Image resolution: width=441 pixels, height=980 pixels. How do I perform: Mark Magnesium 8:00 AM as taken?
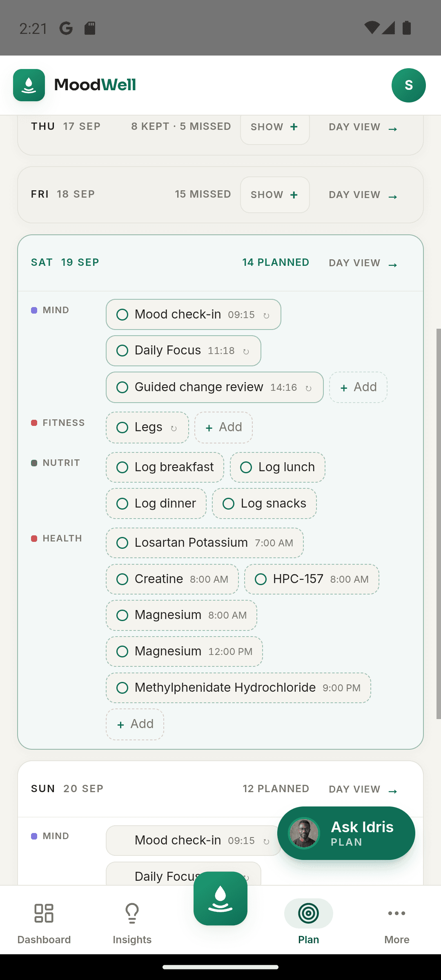tap(122, 615)
